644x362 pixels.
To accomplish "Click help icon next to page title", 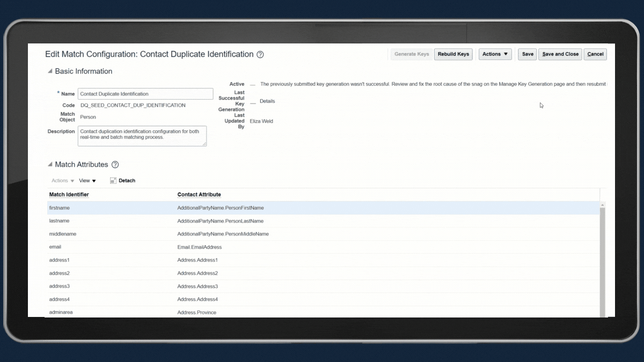I will click(260, 55).
